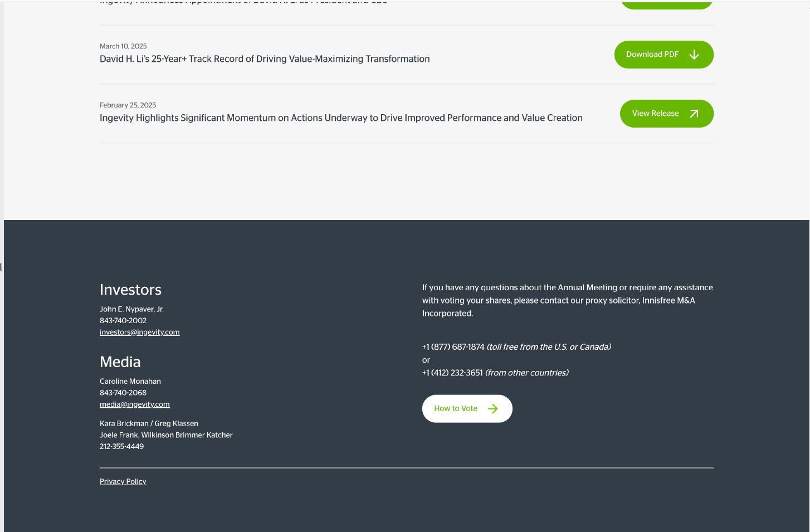Open the Privacy Policy link
The width and height of the screenshot is (810, 532).
123,481
